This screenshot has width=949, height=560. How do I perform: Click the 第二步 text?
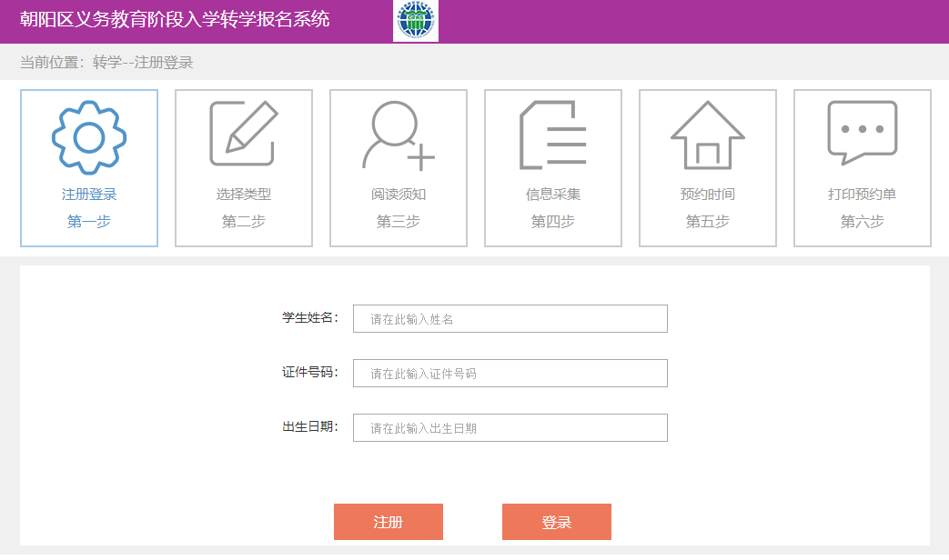click(244, 221)
